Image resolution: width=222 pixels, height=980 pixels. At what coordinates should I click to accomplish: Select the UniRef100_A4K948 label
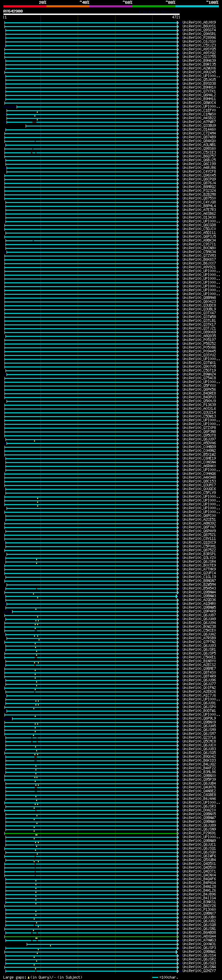(199, 477)
